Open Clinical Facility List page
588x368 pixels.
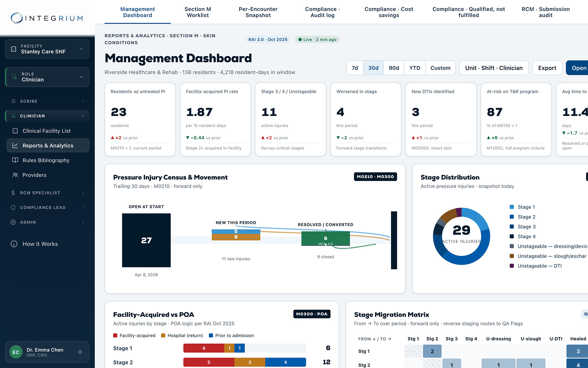click(48, 131)
